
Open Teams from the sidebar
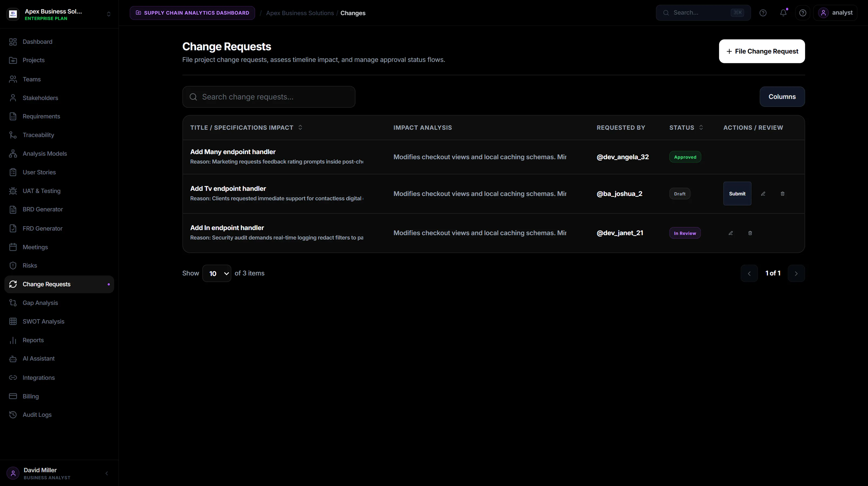(x=59, y=79)
